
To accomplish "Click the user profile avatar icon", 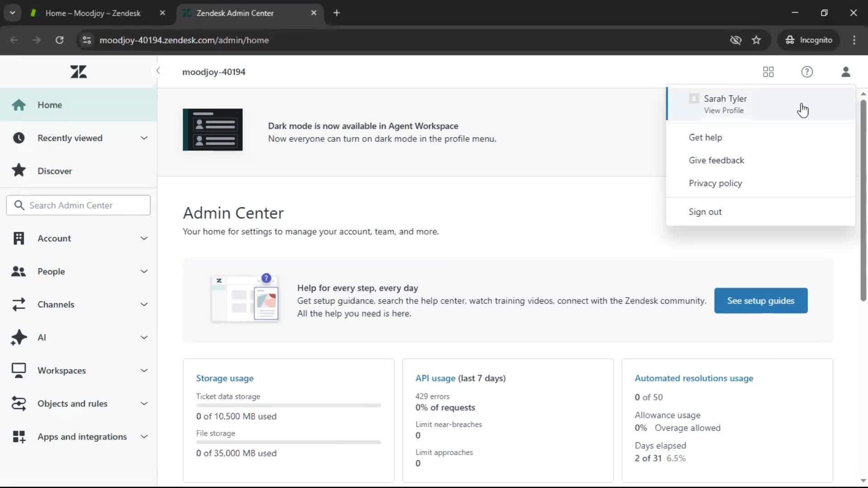I will point(846,72).
